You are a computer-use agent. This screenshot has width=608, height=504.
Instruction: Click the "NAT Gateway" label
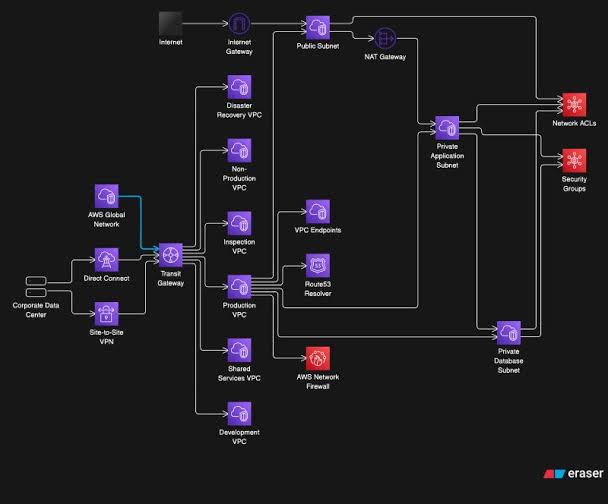385,57
